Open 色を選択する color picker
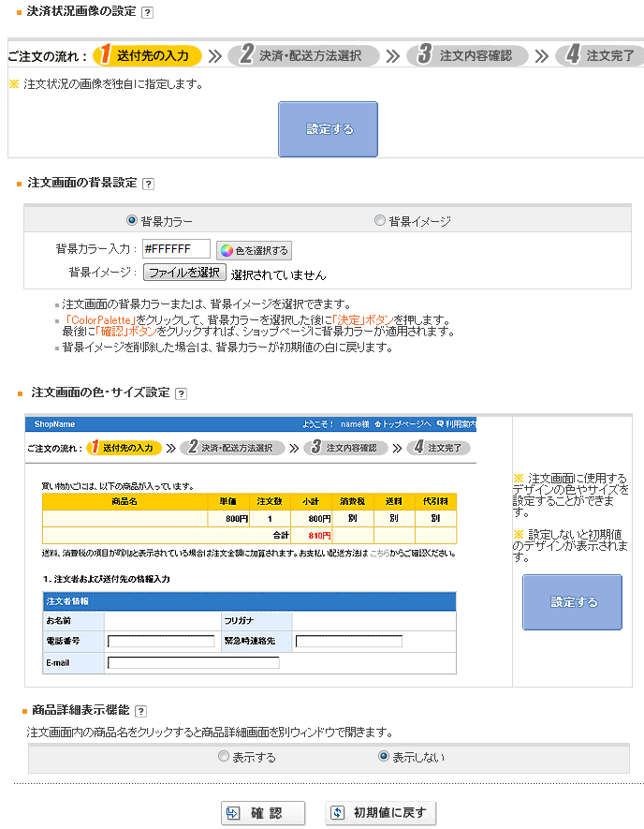Image resolution: width=644 pixels, height=829 pixels. coord(254,251)
